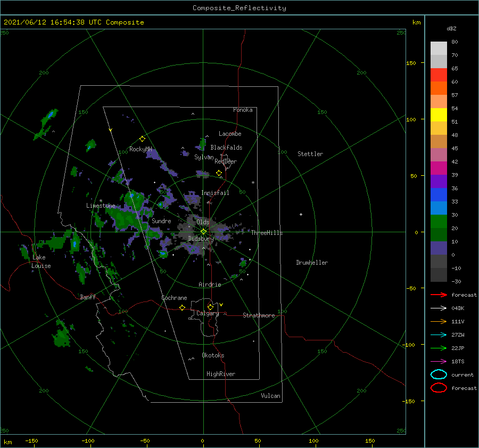Click the yellow diamond marker near RockyMH
Viewport: 479px width, 448px height.
tap(142, 139)
